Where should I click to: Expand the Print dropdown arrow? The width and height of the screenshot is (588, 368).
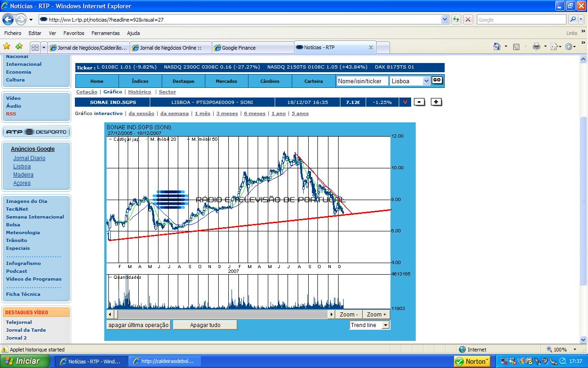(x=545, y=46)
